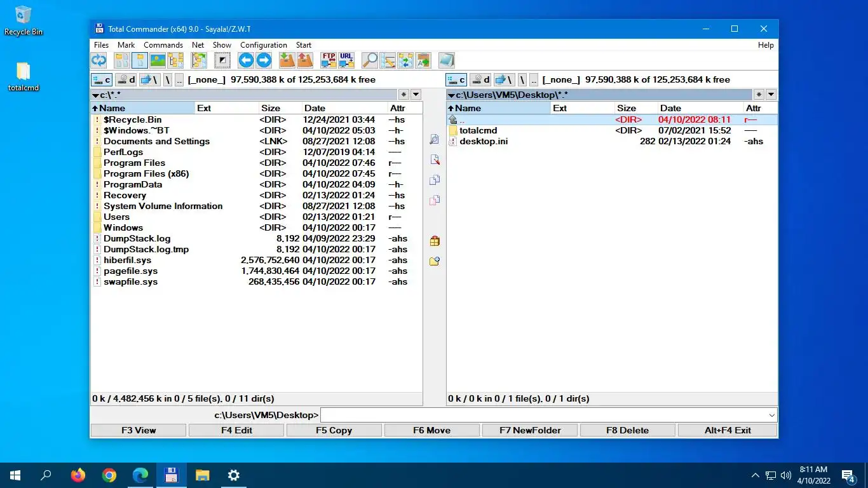Open the FTP connect icon
The width and height of the screenshot is (868, 488).
click(x=329, y=60)
